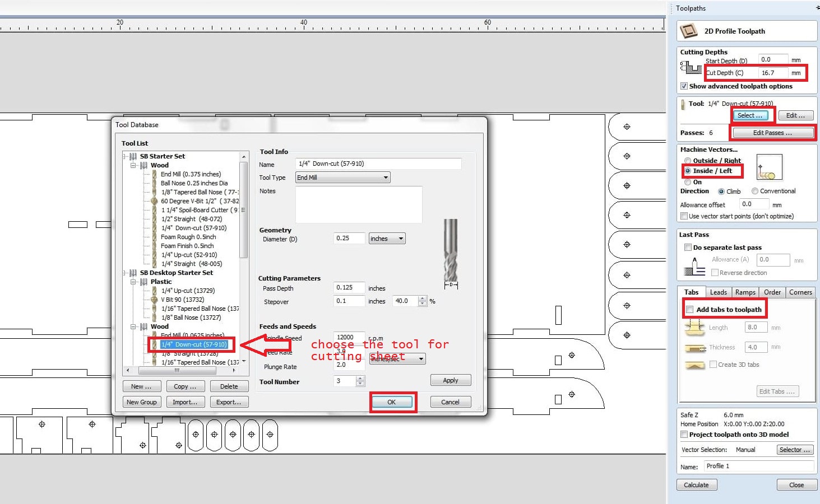Select the On machine vectors radio button

pyautogui.click(x=688, y=182)
